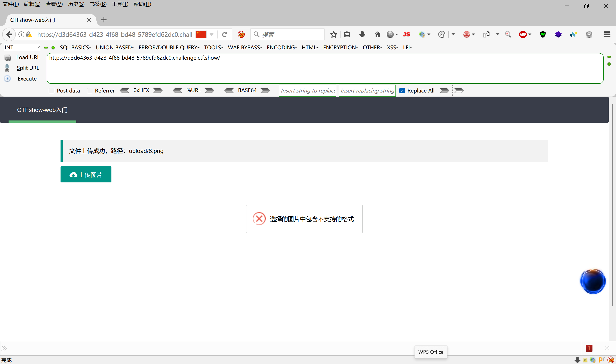Expand the SQL BASICS dropdown
616x364 pixels.
75,48
